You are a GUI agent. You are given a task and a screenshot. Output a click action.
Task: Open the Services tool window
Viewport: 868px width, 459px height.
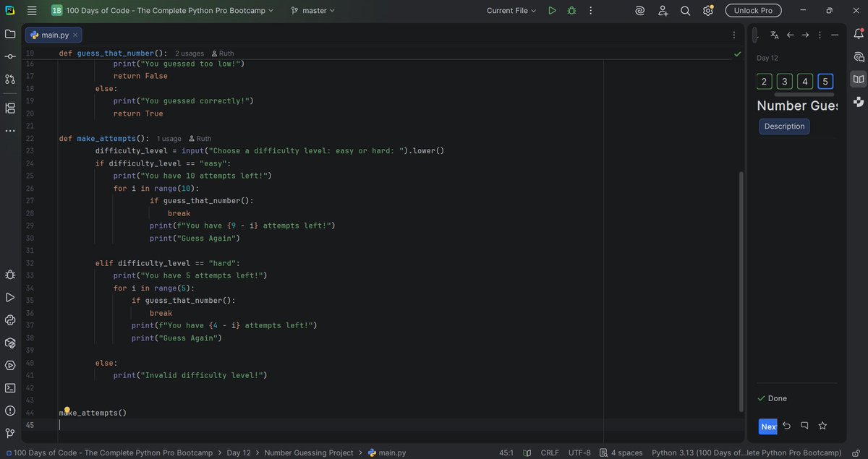(x=10, y=365)
